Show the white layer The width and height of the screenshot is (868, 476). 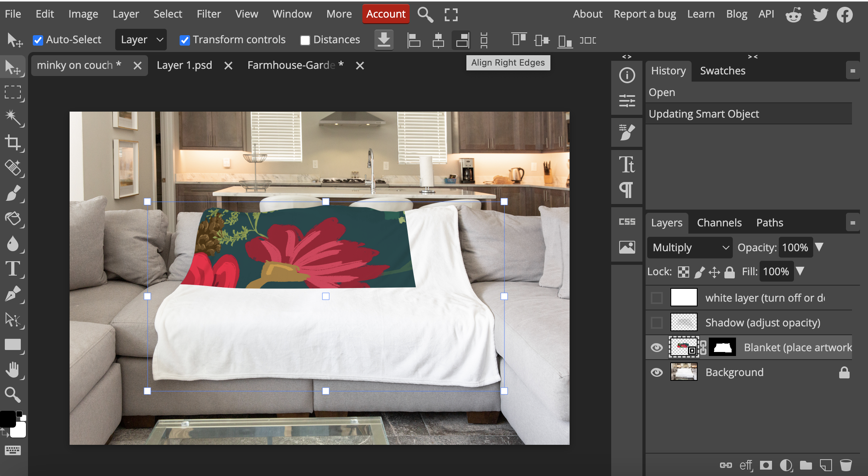point(656,298)
